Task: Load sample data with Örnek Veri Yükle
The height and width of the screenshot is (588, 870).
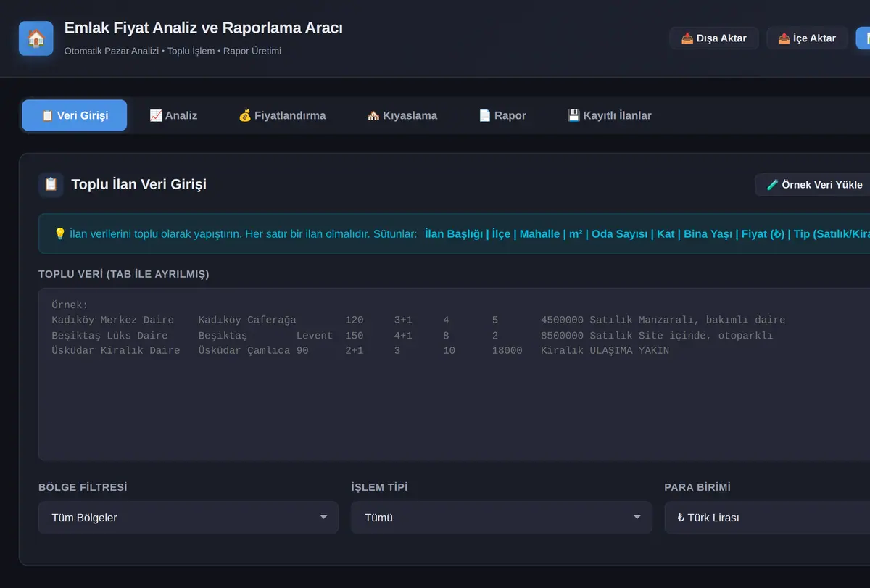Action: [x=814, y=184]
